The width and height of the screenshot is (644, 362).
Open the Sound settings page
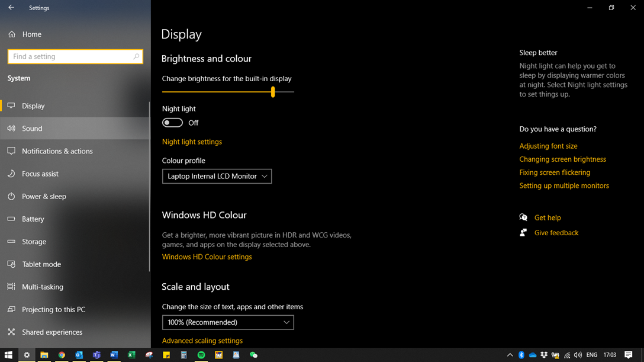pyautogui.click(x=32, y=129)
